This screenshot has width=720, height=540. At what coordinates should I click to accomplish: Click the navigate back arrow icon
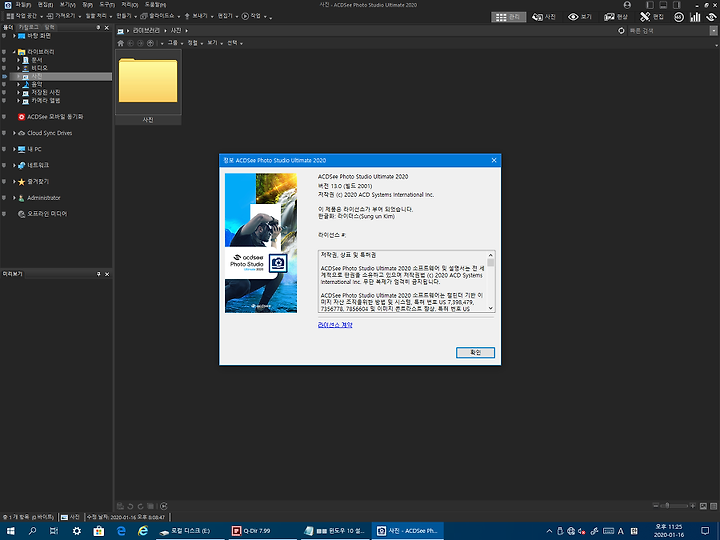click(x=130, y=43)
